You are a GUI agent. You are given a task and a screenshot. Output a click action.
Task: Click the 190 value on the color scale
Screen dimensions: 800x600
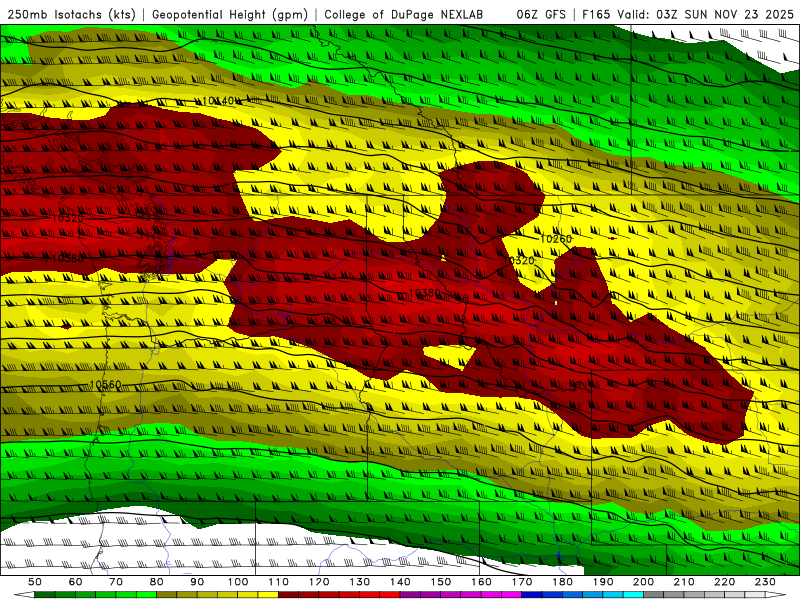[x=603, y=582]
